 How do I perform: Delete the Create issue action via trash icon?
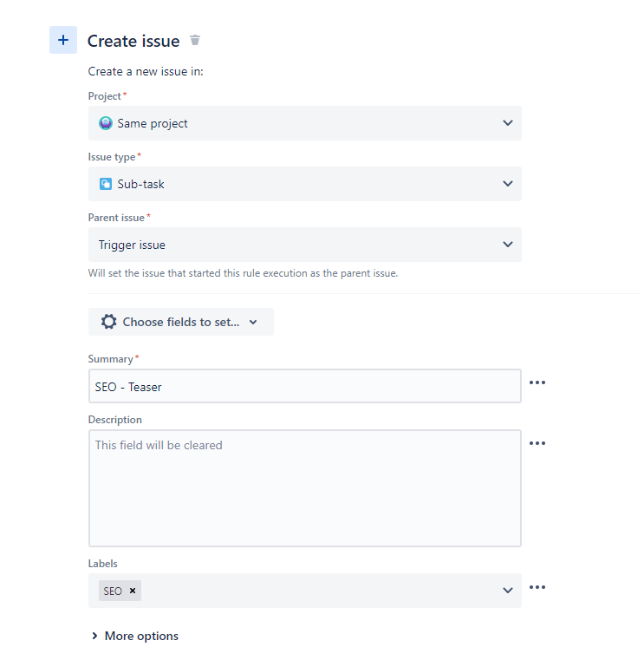195,40
